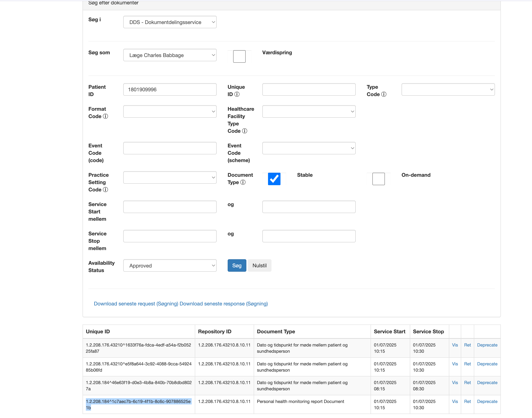Screen dimensions: 532x418
Task: Click Practice Setting Code info icon
Action: click(x=105, y=190)
